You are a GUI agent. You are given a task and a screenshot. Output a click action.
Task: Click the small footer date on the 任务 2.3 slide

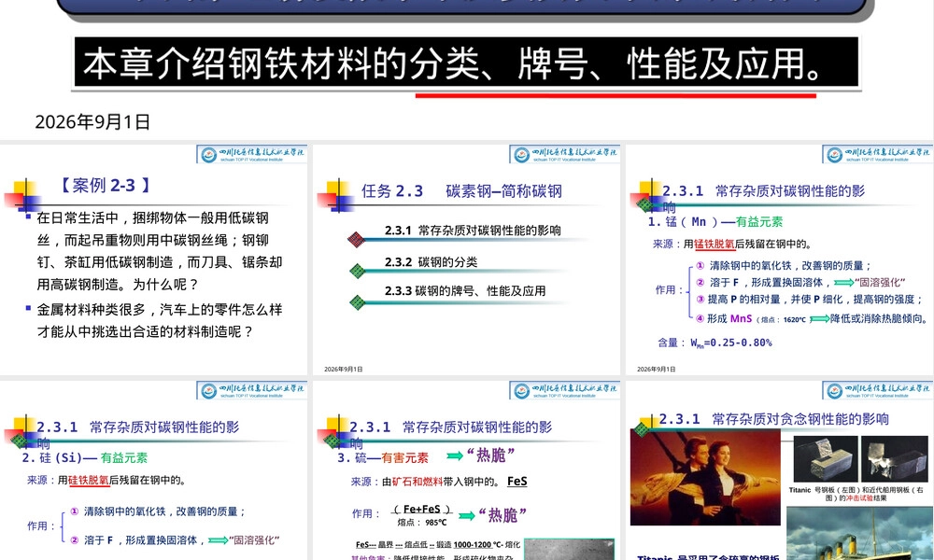[343, 369]
